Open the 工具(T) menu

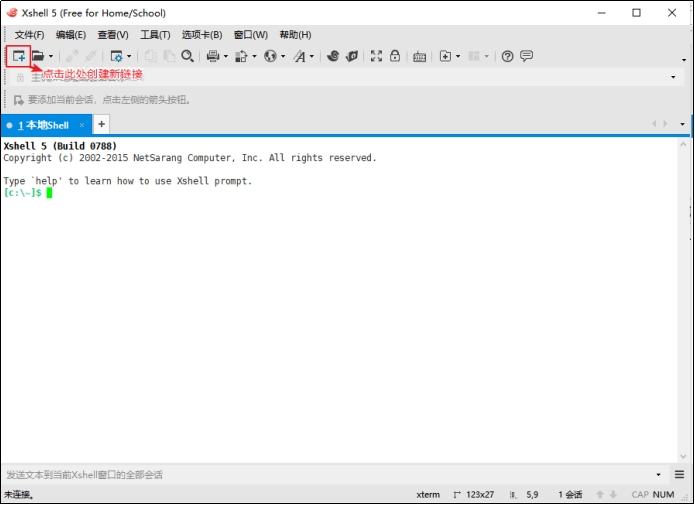(155, 35)
